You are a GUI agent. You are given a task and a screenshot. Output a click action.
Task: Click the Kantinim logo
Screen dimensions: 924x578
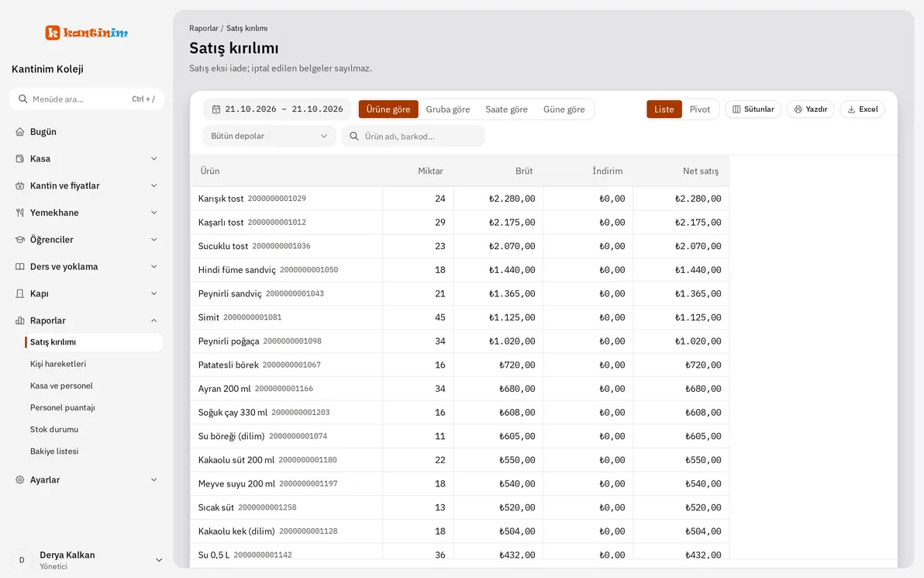click(87, 33)
